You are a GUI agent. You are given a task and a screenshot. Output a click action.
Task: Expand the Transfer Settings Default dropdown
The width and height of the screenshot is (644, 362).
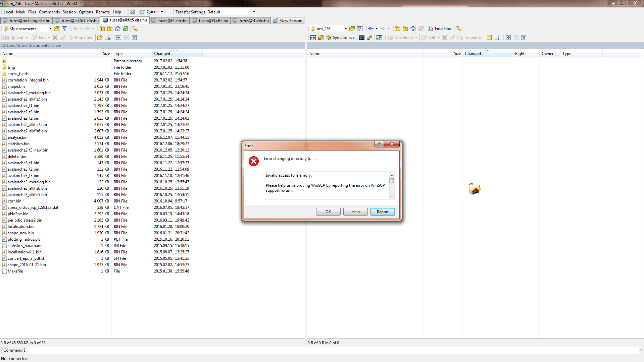click(254, 12)
